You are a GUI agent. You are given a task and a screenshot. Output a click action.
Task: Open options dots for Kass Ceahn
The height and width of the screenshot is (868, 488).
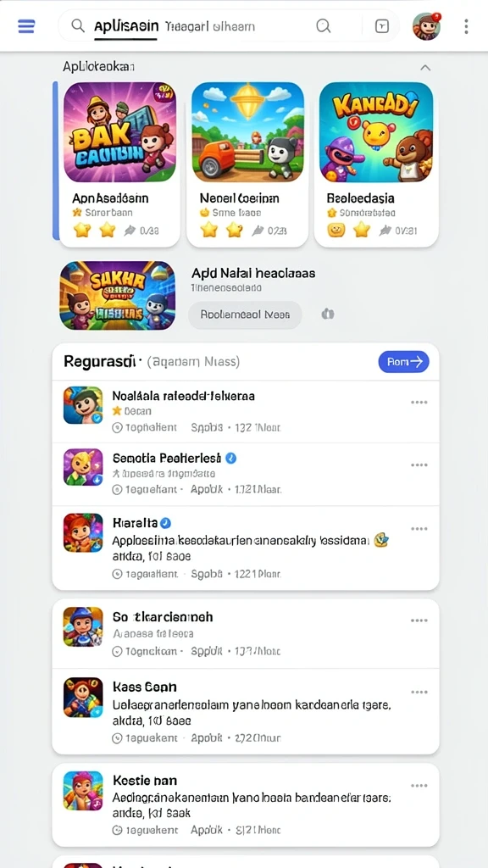click(419, 692)
